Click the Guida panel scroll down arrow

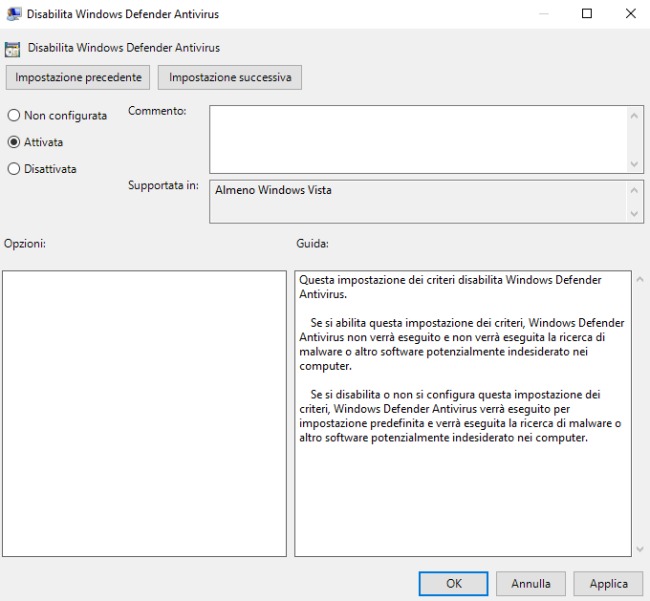[640, 549]
